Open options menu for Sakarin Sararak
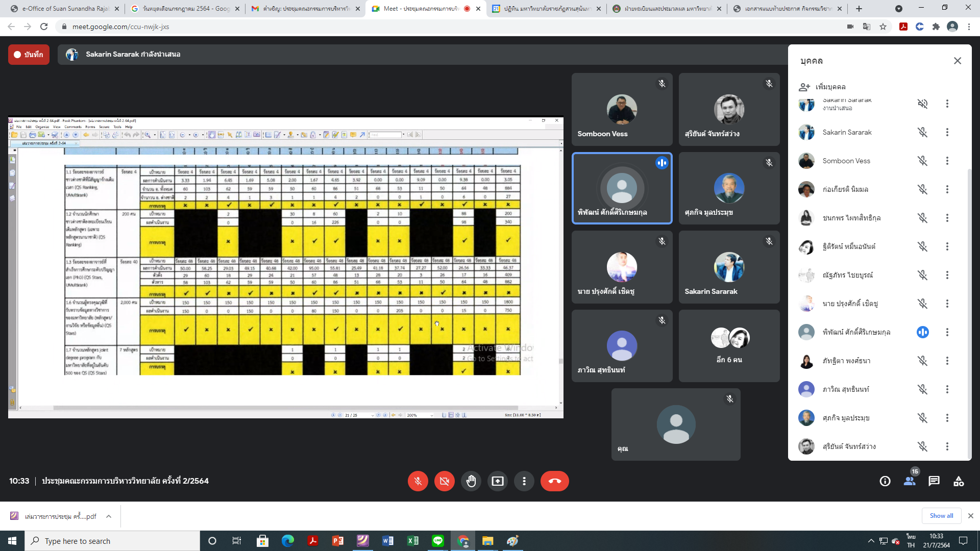This screenshot has width=980, height=551. (x=947, y=132)
